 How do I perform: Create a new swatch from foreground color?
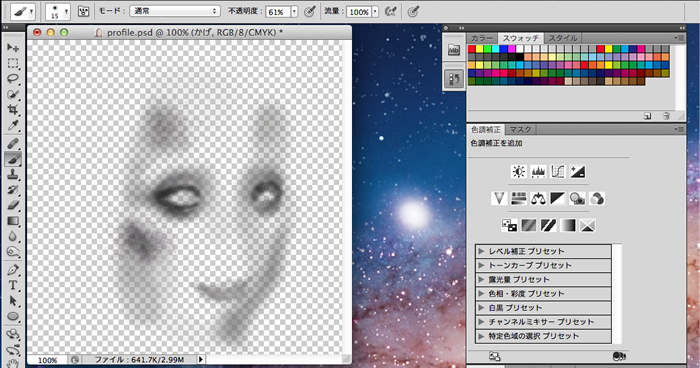[x=647, y=116]
